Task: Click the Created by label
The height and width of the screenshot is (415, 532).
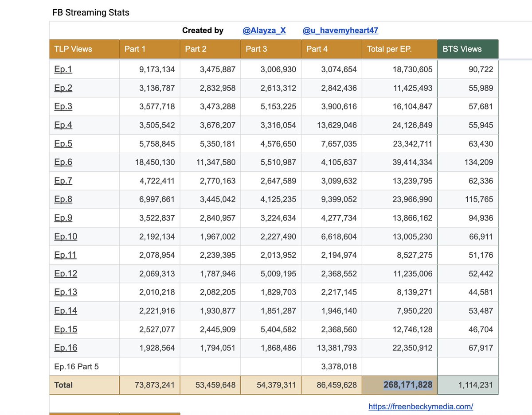Action: (x=203, y=30)
